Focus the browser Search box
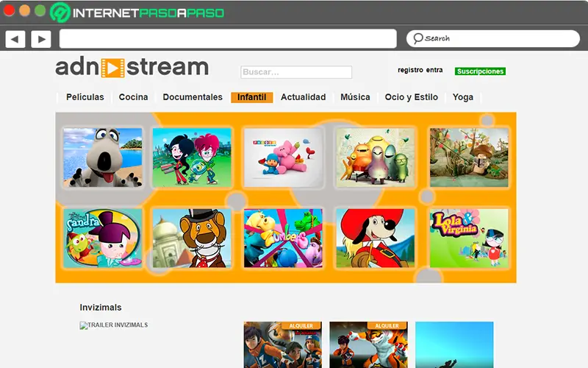The image size is (588, 368). [x=493, y=39]
